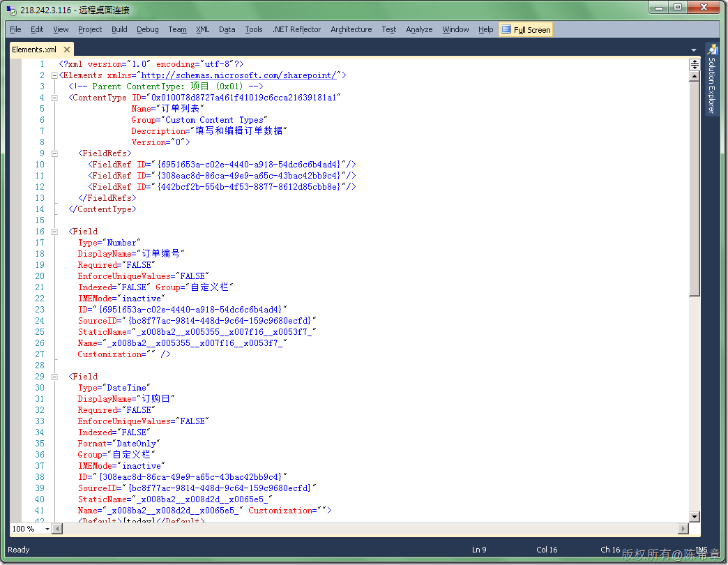Viewport: 728px width, 565px height.
Task: Click the Parent ContentType comment on line 3
Action: (166, 86)
